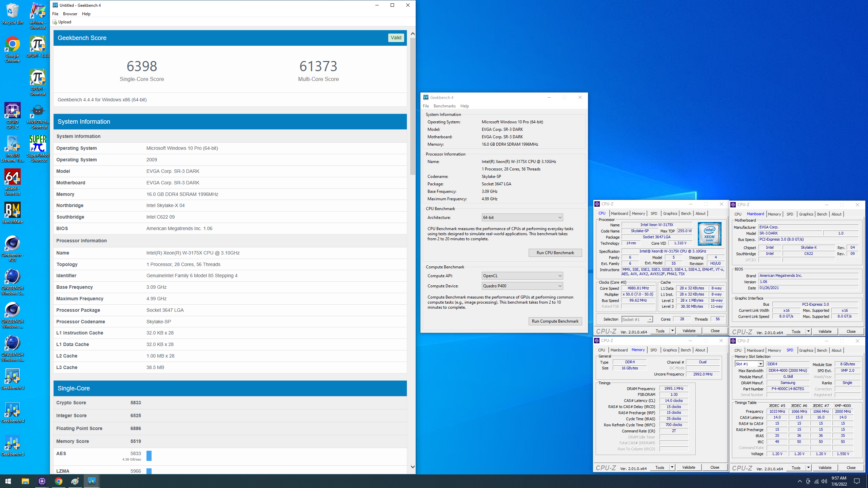Open the Geekbench 4 desktop icon
868x488 pixels.
[x=12, y=412]
